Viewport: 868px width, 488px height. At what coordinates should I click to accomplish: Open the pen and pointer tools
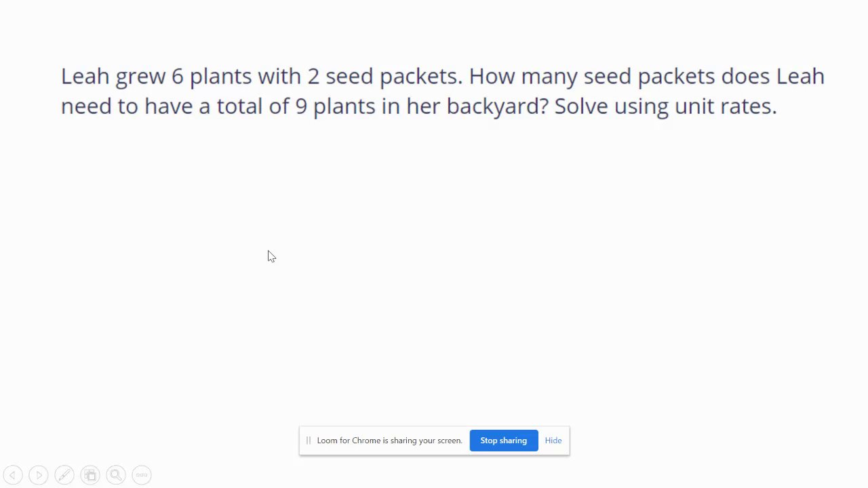coord(64,475)
